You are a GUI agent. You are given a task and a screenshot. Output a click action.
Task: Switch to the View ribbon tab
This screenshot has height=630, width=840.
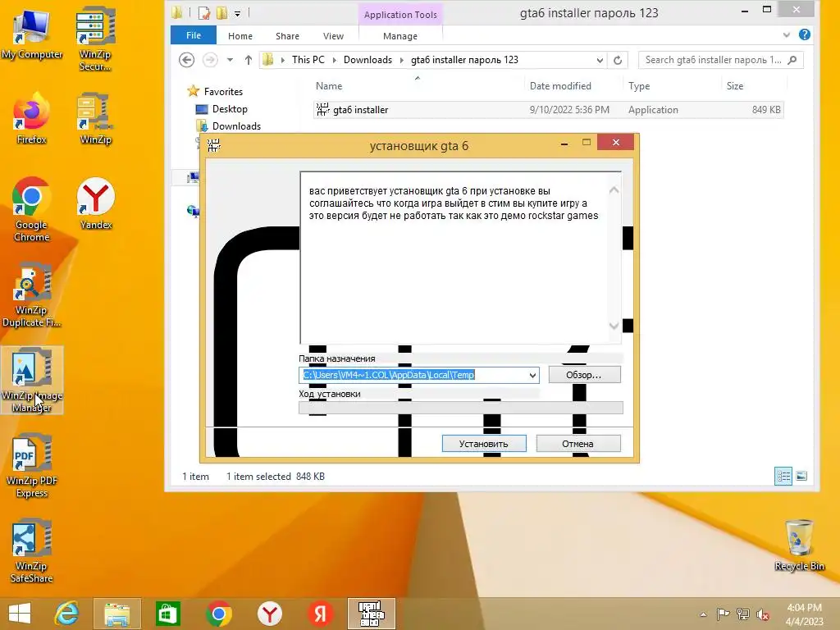click(333, 36)
